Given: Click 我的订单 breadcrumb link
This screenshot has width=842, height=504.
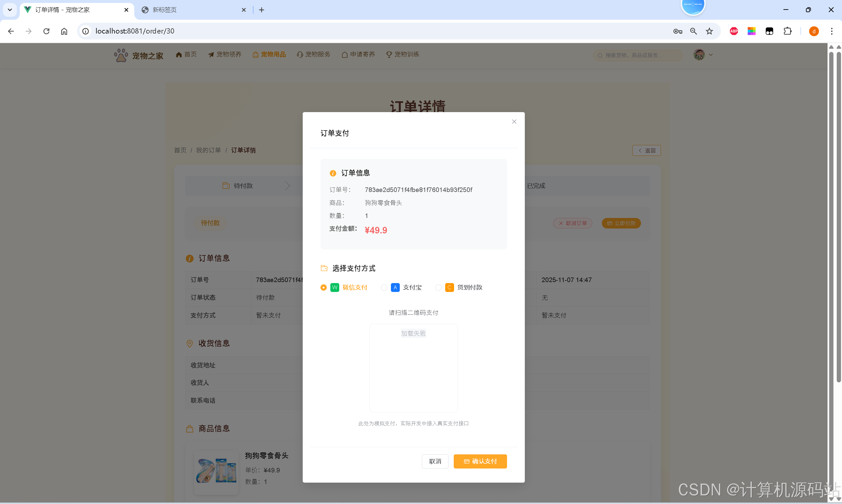Looking at the screenshot, I should click(208, 150).
